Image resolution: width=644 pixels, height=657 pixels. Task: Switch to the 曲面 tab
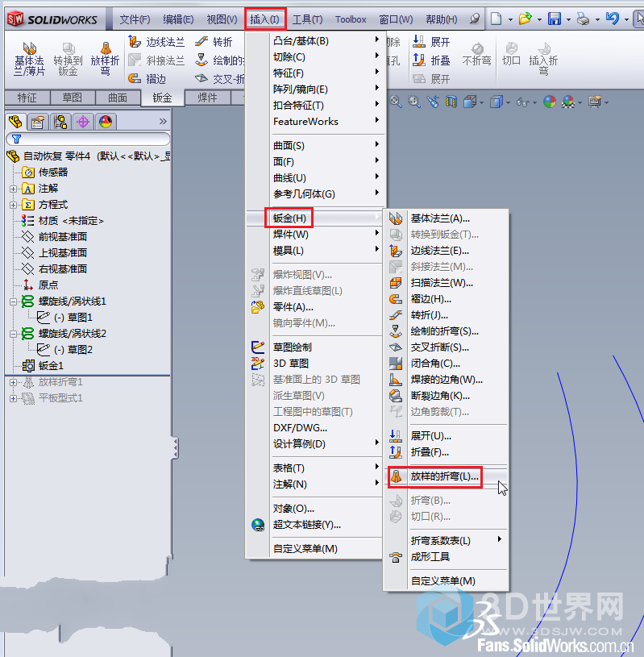tap(118, 98)
